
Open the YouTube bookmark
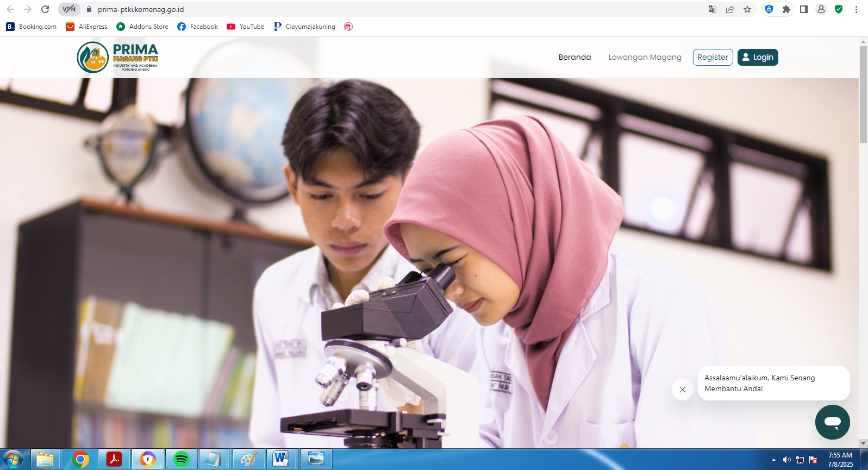pyautogui.click(x=245, y=27)
